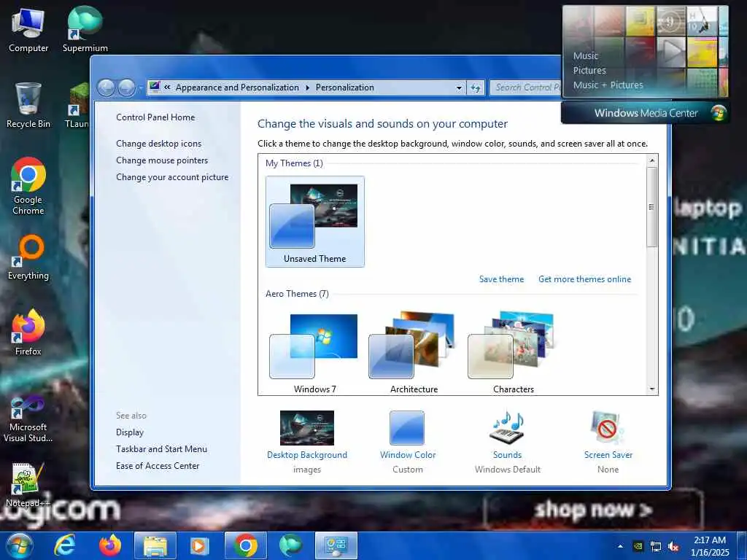Open the clock showing 2:17 AM
747x560 pixels.
(709, 545)
